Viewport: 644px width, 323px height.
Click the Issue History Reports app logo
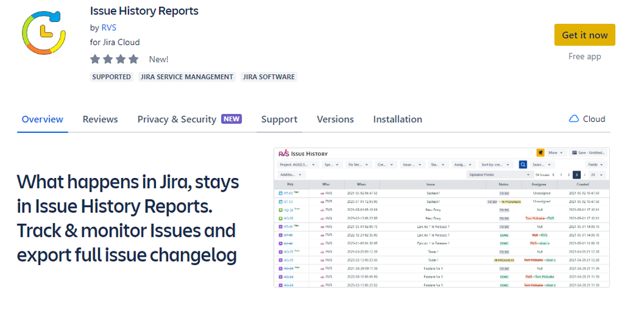coord(44,33)
